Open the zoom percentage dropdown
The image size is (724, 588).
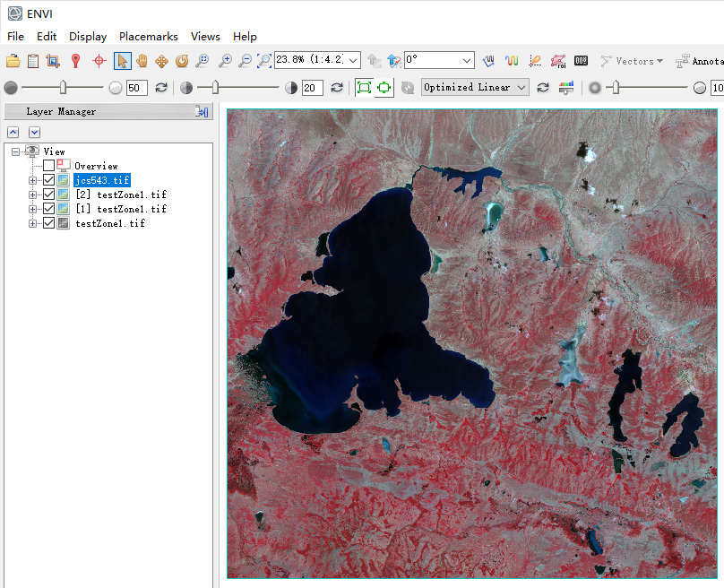coord(352,60)
